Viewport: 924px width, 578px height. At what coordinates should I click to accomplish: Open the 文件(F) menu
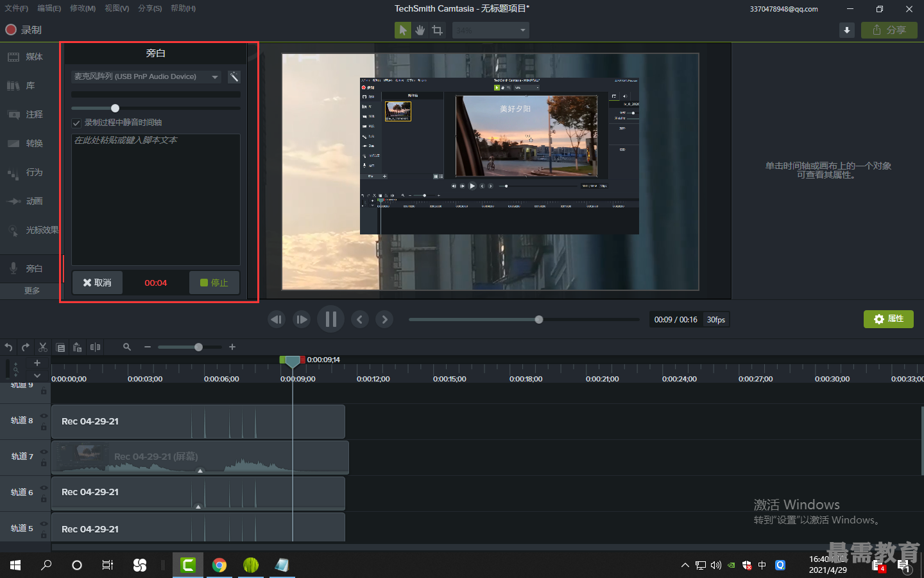(x=17, y=8)
